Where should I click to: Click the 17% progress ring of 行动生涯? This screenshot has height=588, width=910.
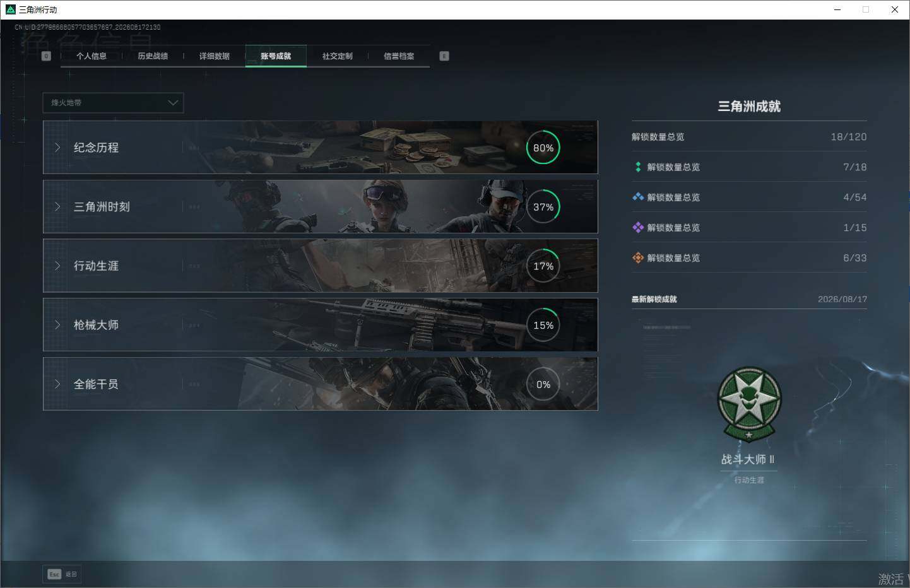(x=543, y=266)
